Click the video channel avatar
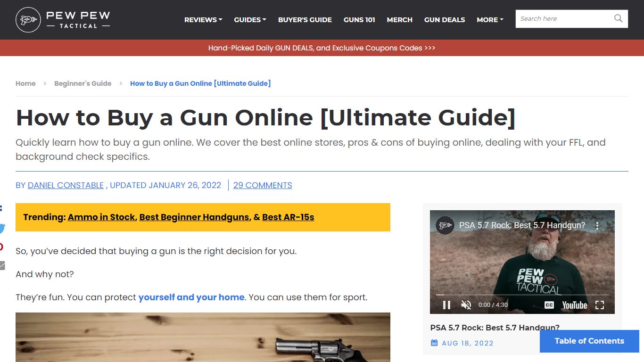The image size is (644, 362). (445, 225)
